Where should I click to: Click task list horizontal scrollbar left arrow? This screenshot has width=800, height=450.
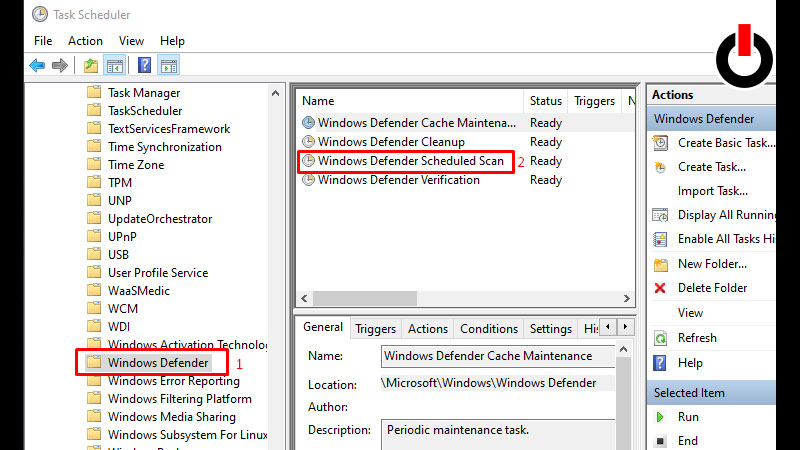(x=305, y=298)
